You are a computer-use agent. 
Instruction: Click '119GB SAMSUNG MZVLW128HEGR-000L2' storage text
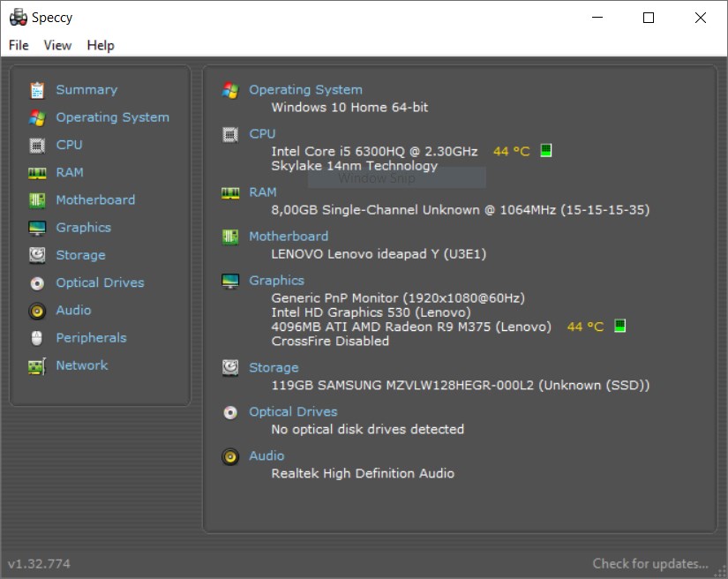click(402, 386)
